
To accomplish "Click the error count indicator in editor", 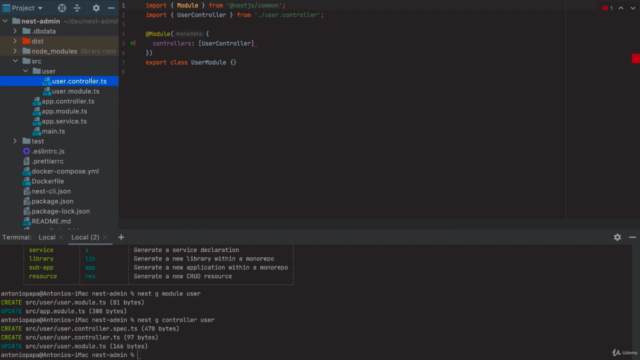I will pyautogui.click(x=607, y=8).
